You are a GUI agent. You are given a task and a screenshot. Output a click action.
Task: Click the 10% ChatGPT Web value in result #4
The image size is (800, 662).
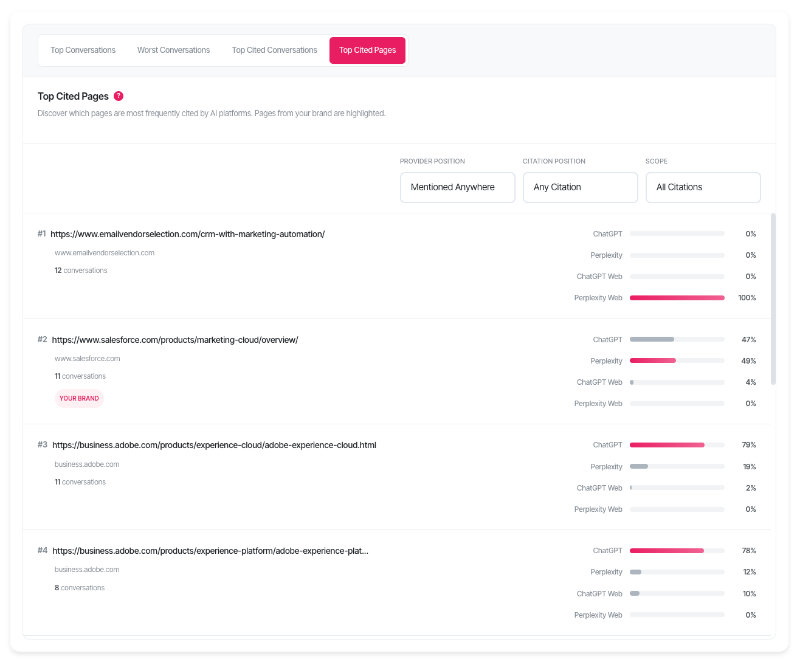pos(749,594)
